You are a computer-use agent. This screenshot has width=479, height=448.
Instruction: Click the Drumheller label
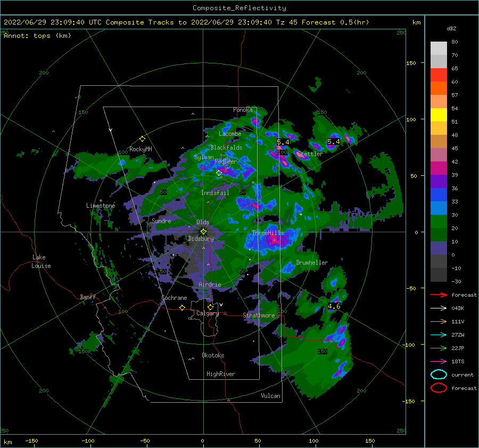point(312,263)
